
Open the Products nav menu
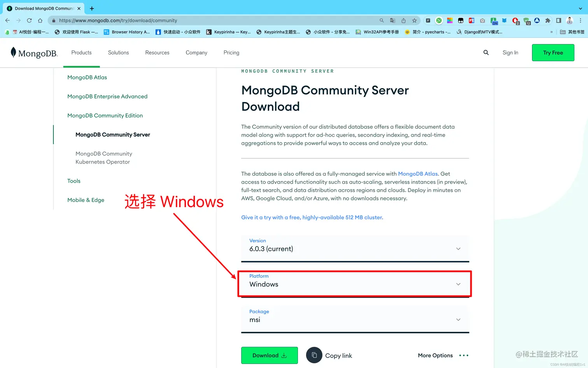81,53
